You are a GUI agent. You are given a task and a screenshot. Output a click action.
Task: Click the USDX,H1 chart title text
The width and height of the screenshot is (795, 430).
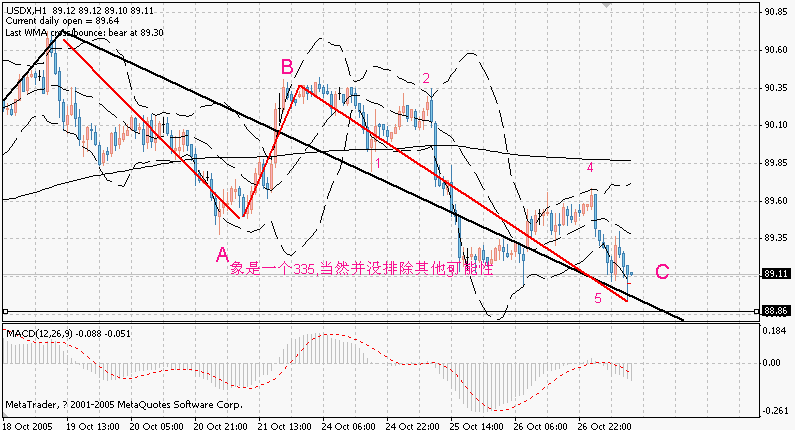tap(80, 11)
